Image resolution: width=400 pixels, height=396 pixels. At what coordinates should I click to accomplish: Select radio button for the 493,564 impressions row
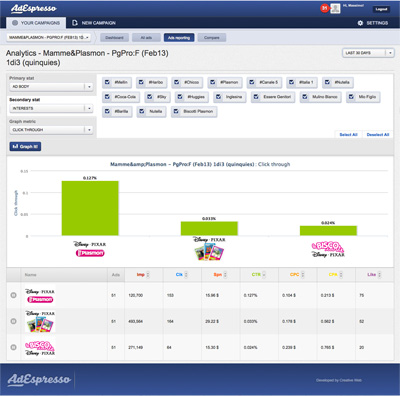point(14,321)
